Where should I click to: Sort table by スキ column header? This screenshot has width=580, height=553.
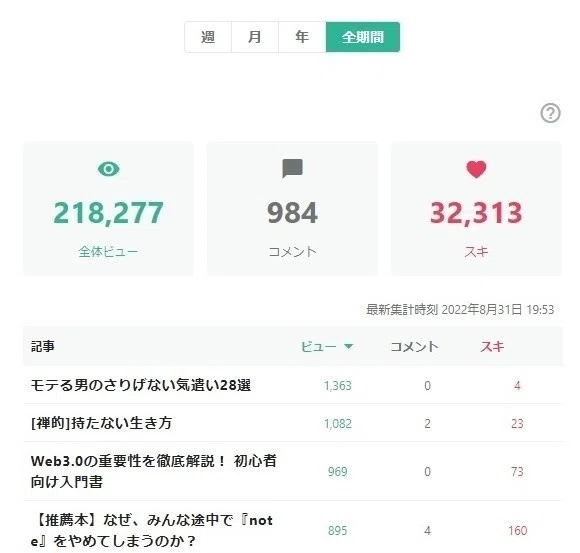tap(492, 347)
